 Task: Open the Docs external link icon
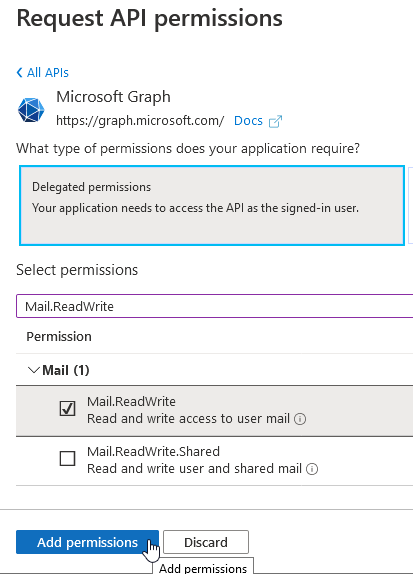275,121
